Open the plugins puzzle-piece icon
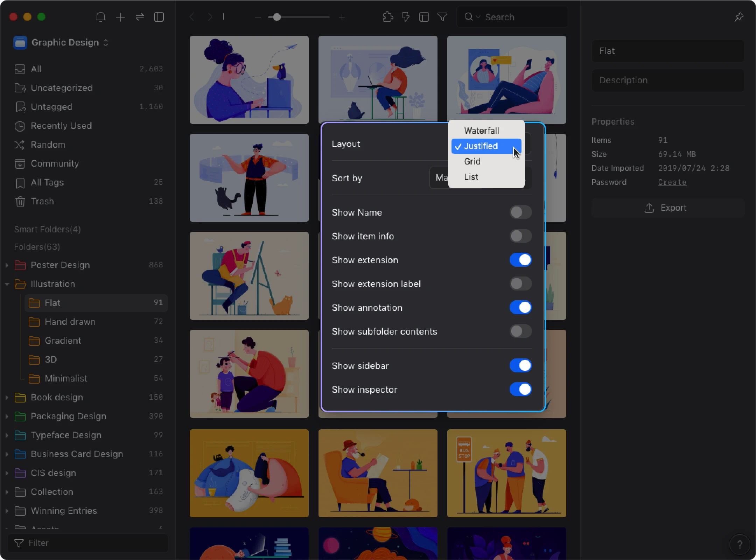The image size is (756, 560). (388, 17)
